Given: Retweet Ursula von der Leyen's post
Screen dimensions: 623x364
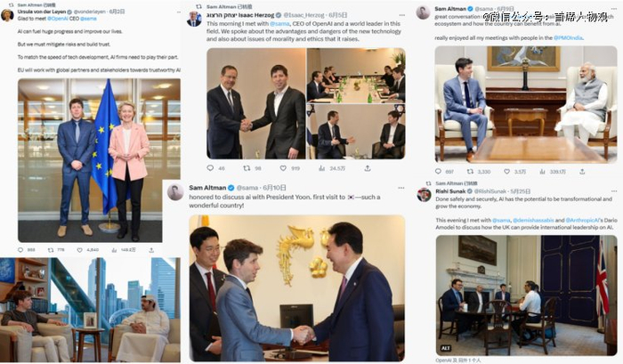Looking at the screenshot, I should point(50,250).
